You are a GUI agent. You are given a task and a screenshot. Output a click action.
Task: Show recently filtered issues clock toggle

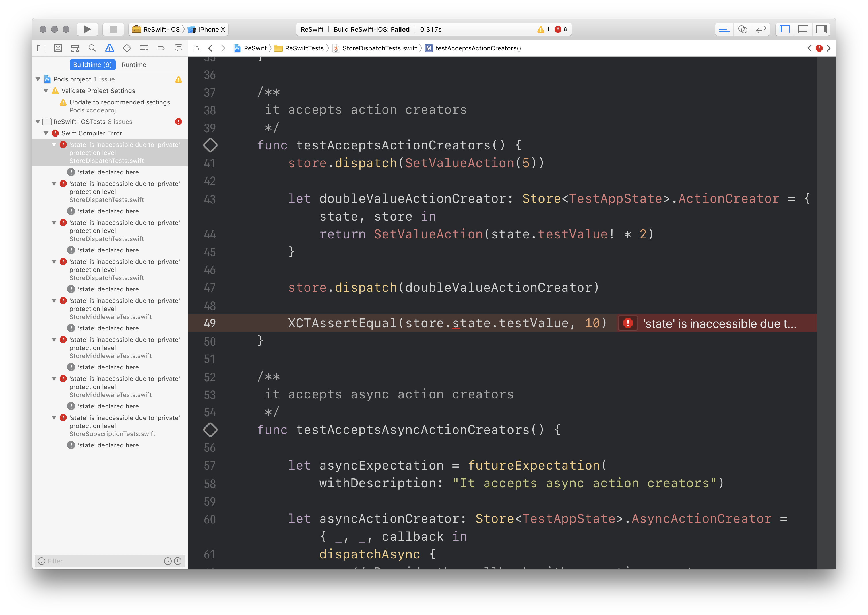167,561
